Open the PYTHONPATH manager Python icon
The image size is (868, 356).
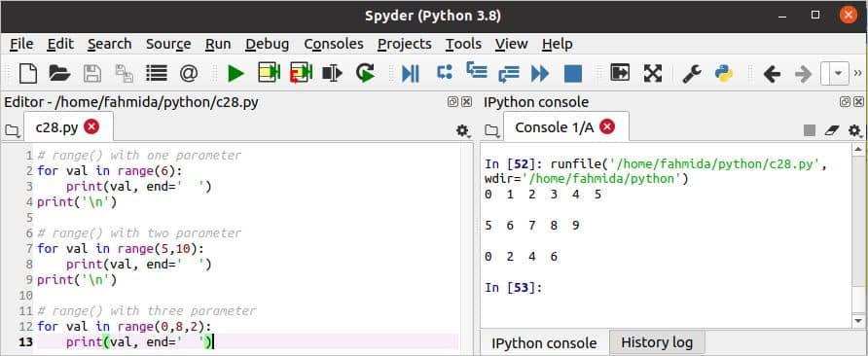pos(724,73)
